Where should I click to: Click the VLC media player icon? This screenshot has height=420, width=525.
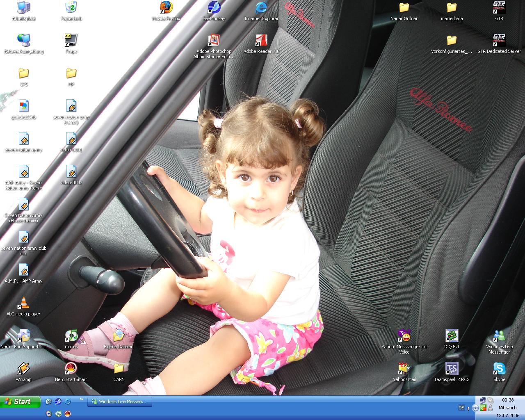coord(23,303)
